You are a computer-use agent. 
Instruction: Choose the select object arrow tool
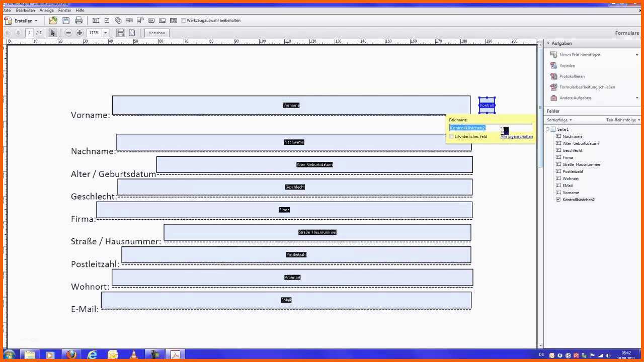coord(53,33)
